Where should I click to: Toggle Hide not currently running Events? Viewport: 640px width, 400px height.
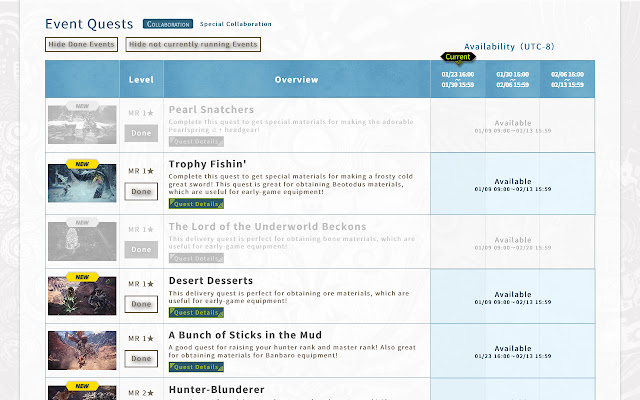(193, 44)
